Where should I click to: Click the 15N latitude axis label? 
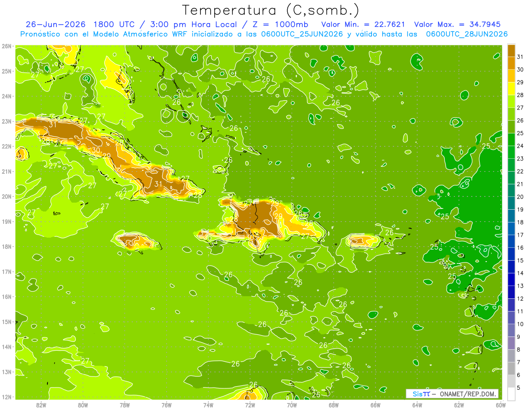pos(7,322)
